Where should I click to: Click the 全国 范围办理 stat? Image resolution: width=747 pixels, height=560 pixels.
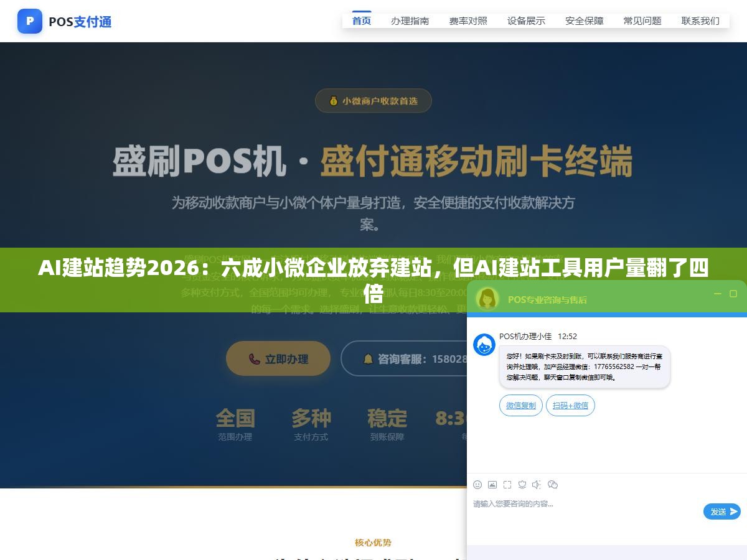[235, 425]
